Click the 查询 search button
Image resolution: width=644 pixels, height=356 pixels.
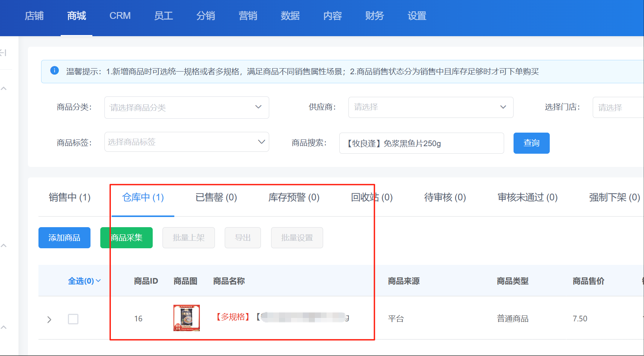point(532,143)
